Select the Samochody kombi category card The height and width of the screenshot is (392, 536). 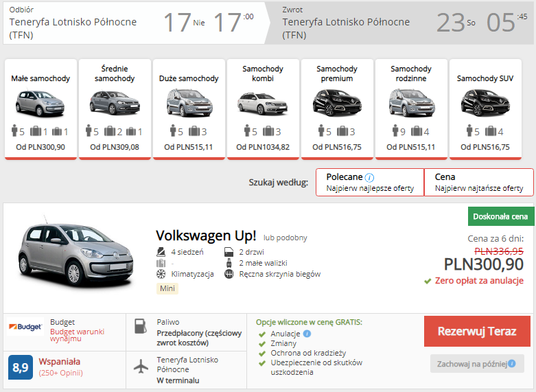264,109
